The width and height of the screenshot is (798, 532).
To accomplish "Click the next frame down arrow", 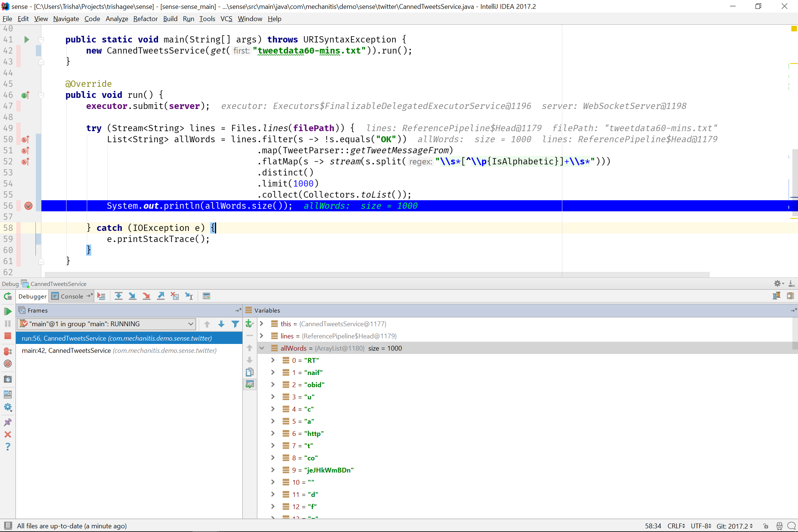I will [221, 324].
